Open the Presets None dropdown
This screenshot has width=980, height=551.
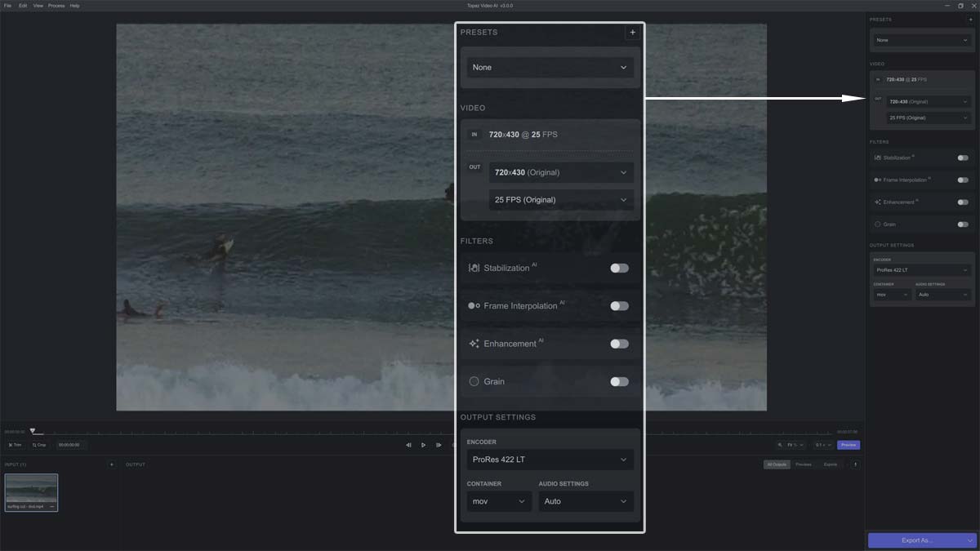(x=550, y=67)
